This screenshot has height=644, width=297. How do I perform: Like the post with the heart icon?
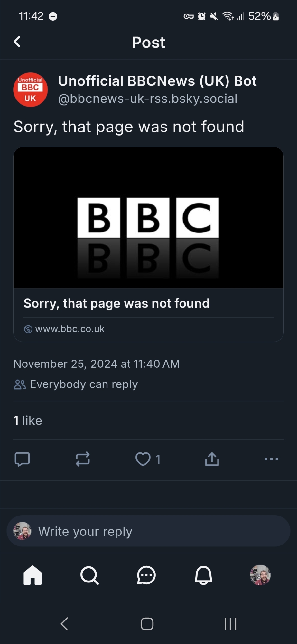coord(143,459)
